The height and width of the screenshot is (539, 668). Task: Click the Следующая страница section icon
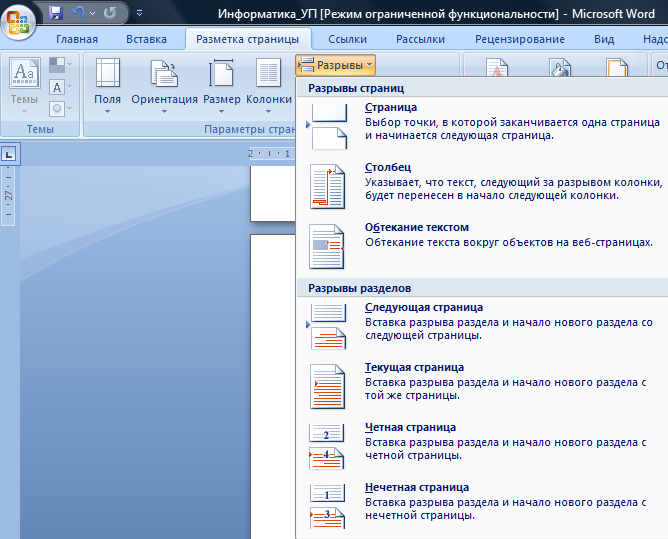tap(328, 327)
